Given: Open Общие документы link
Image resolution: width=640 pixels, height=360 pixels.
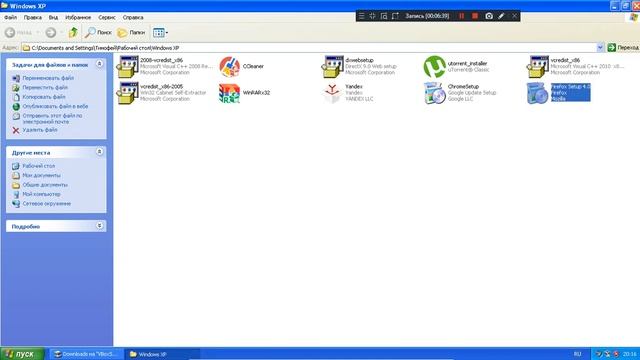Looking at the screenshot, I should 45,184.
